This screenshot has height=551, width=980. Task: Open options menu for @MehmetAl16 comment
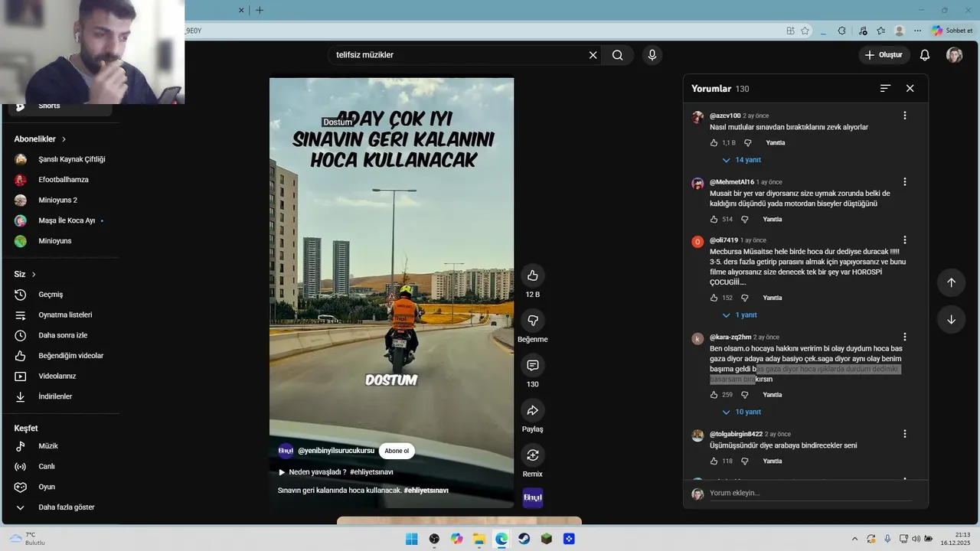905,182
